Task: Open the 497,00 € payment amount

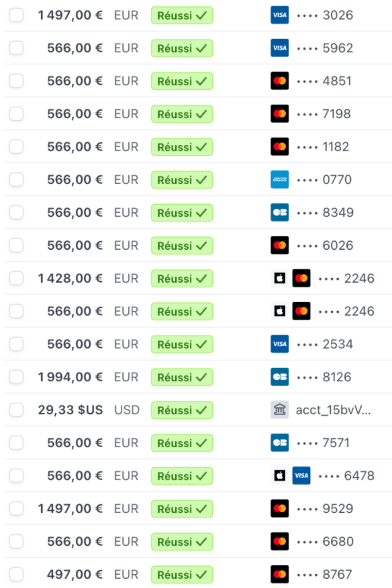Action: coord(74,575)
